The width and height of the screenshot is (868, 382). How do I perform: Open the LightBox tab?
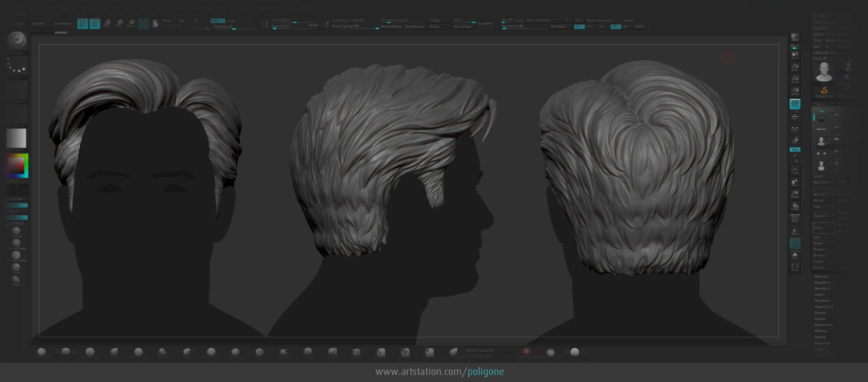coord(39,23)
